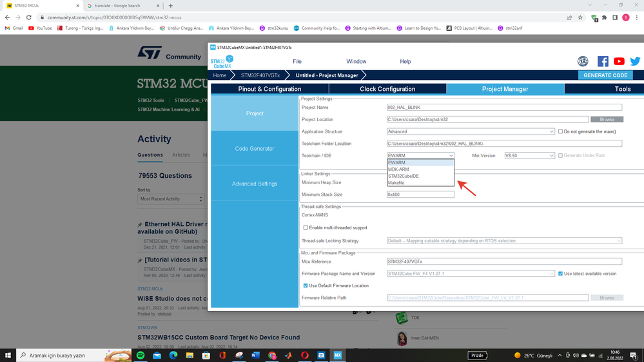The image size is (644, 362).
Task: Click the STM32CubeMX taskbar icon
Action: click(338, 356)
